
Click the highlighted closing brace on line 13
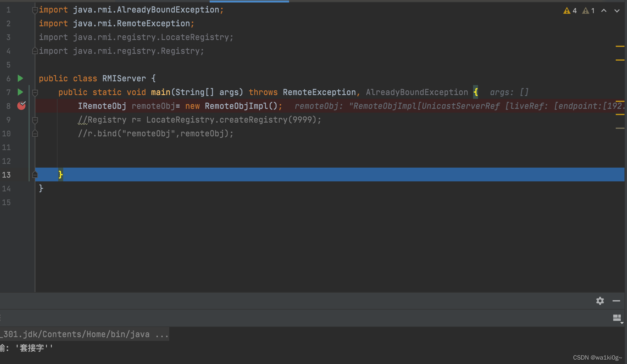tap(61, 174)
